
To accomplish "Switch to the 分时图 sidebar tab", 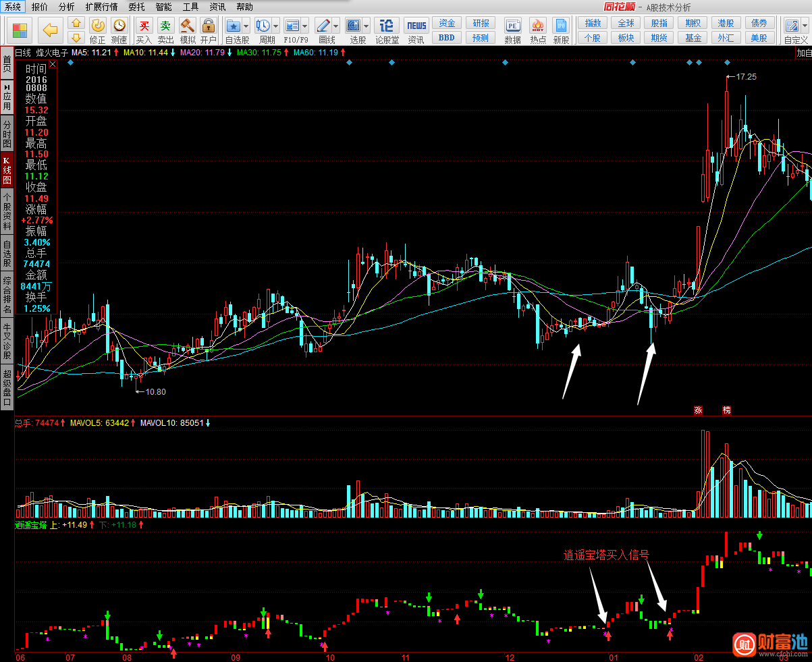I will 7,134.
